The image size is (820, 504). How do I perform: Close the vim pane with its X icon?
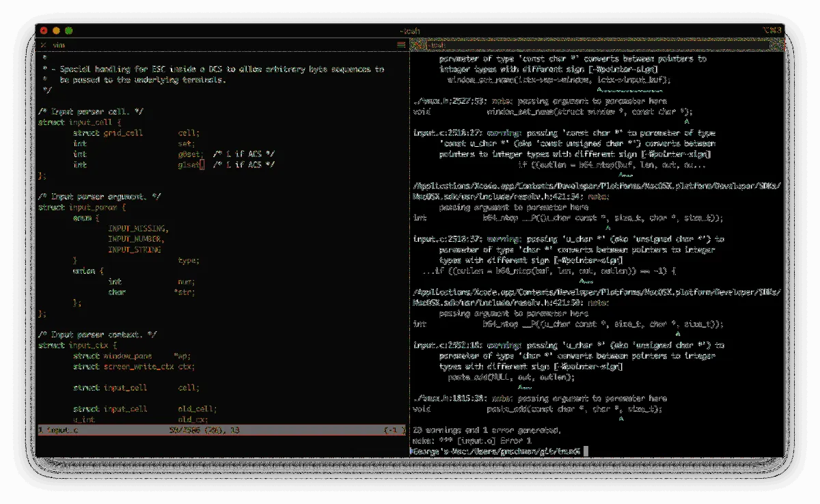point(43,45)
